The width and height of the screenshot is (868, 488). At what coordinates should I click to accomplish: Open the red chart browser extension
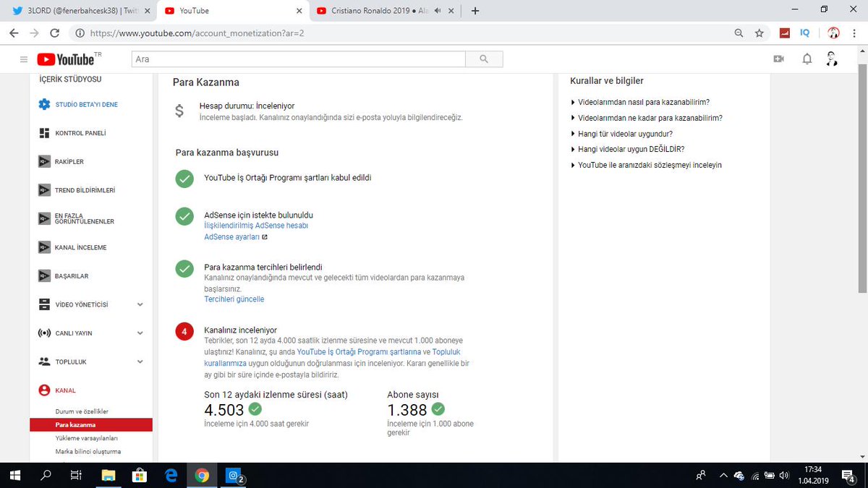tap(785, 33)
